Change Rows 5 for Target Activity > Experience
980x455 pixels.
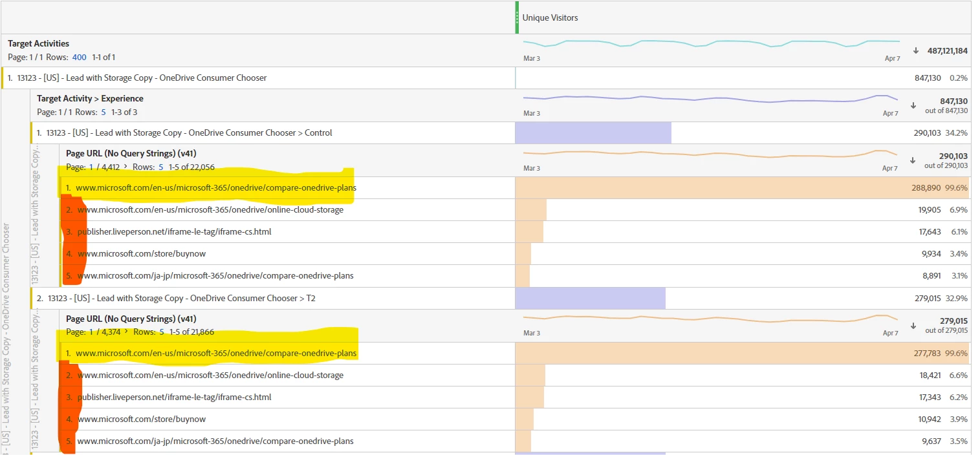point(103,112)
